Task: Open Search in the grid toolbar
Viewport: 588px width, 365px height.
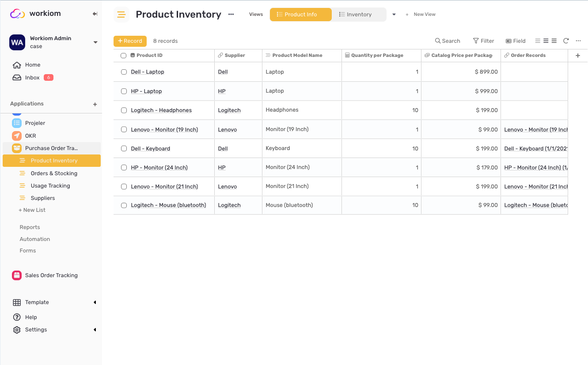Action: (448, 41)
